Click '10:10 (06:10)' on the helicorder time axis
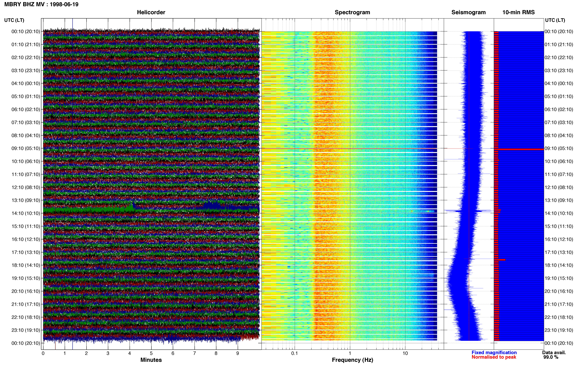This screenshot has width=588, height=368. pos(26,161)
